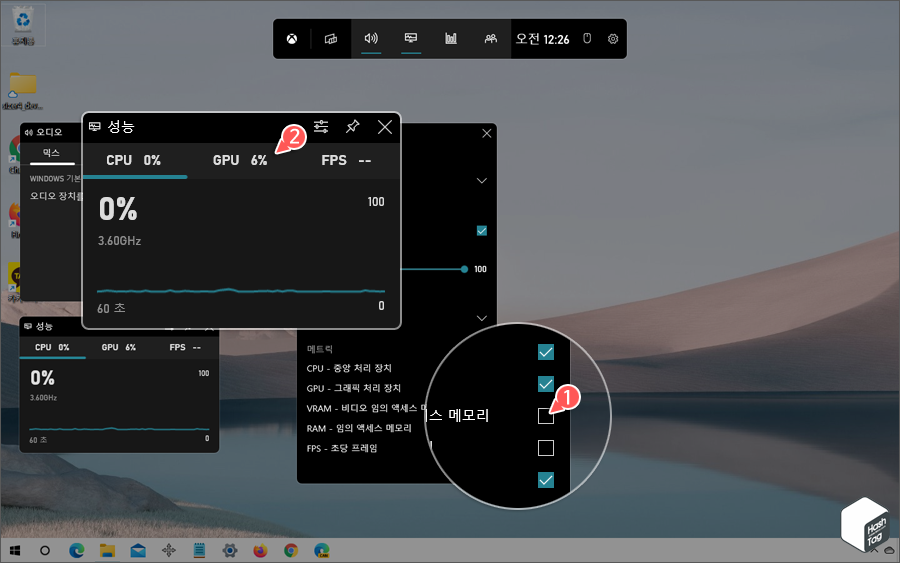Click the mouse click-through icon on Game Bar

pyautogui.click(x=587, y=38)
